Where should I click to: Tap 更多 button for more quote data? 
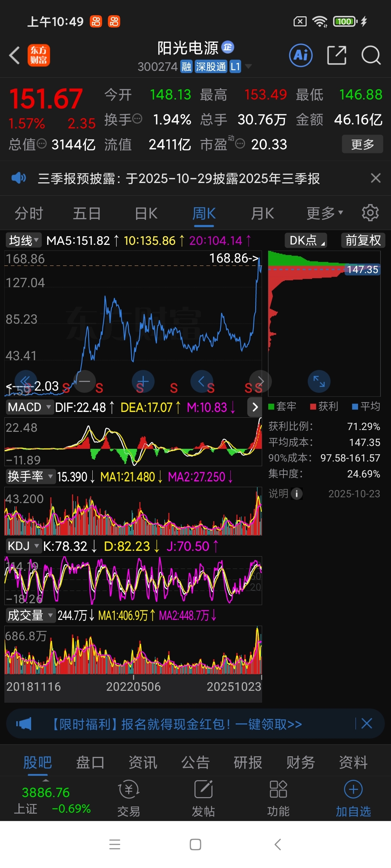tap(362, 144)
